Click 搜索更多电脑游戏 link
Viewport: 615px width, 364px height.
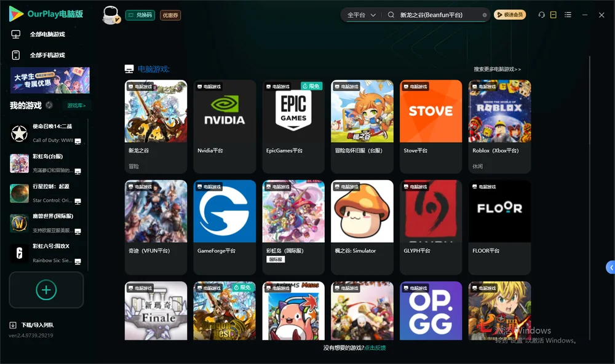[x=498, y=69]
